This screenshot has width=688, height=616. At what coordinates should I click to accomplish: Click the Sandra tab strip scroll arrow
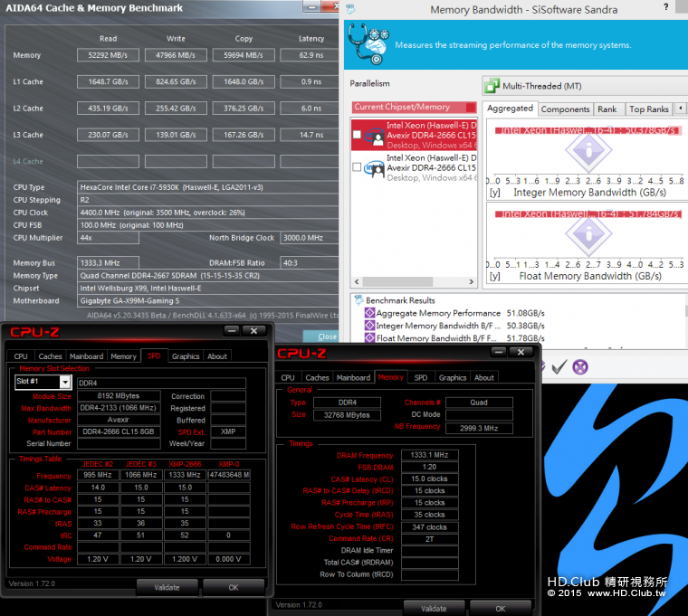click(x=681, y=108)
